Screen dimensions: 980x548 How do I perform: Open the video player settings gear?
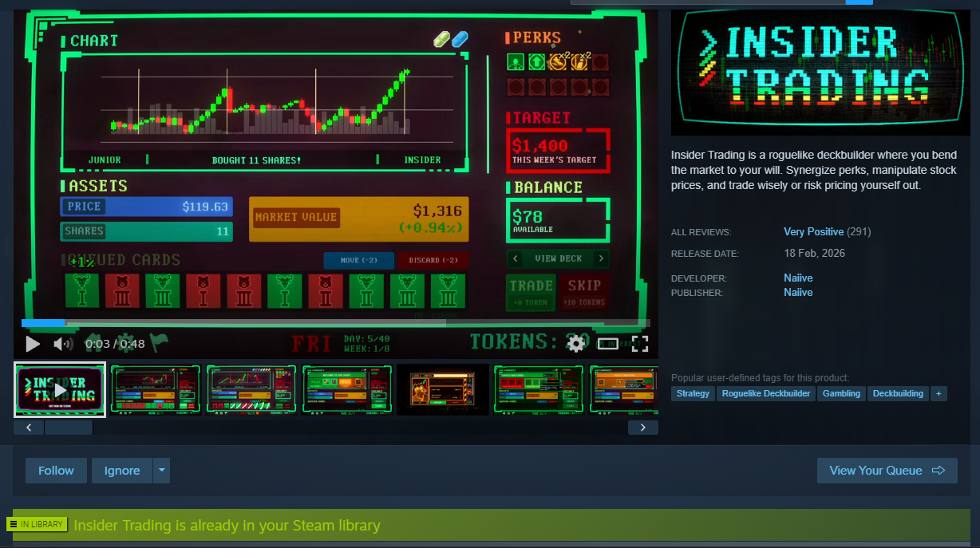click(x=575, y=344)
